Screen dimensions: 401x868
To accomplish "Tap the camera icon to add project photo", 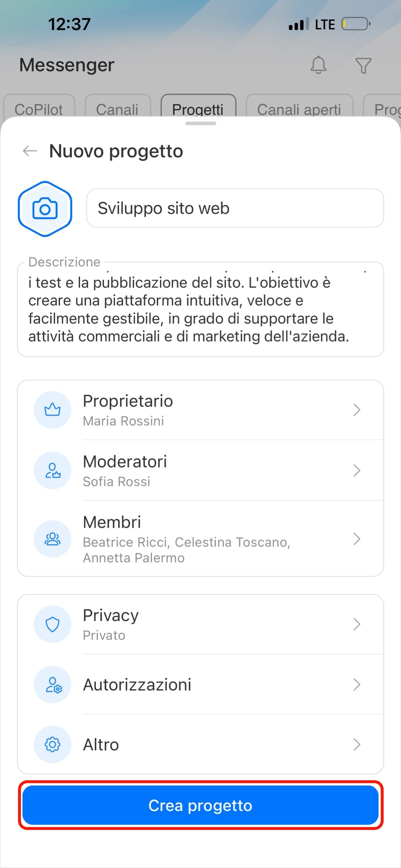I will [45, 209].
